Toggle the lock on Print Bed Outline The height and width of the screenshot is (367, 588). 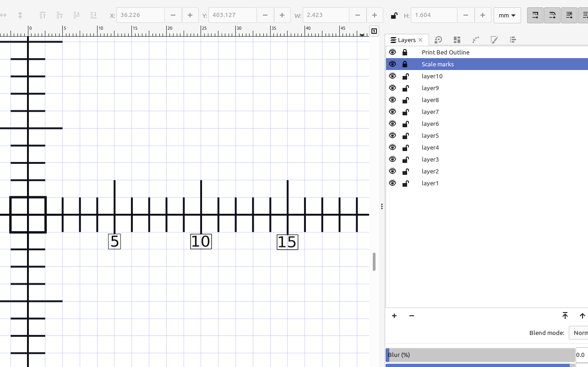[405, 52]
